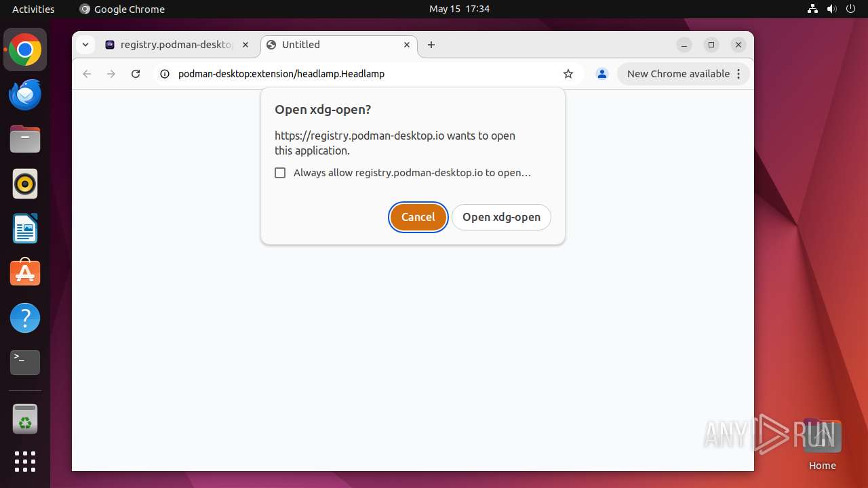Open the Home folder desktop icon

tap(822, 445)
